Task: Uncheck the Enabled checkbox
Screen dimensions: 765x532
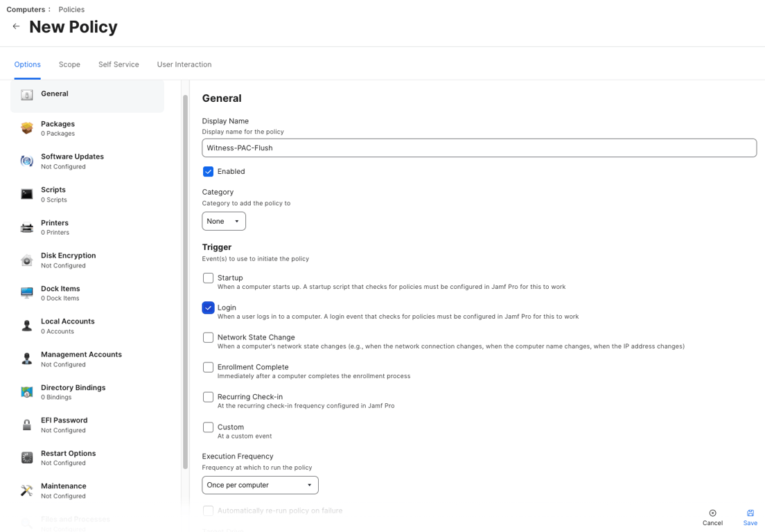Action: (209, 171)
